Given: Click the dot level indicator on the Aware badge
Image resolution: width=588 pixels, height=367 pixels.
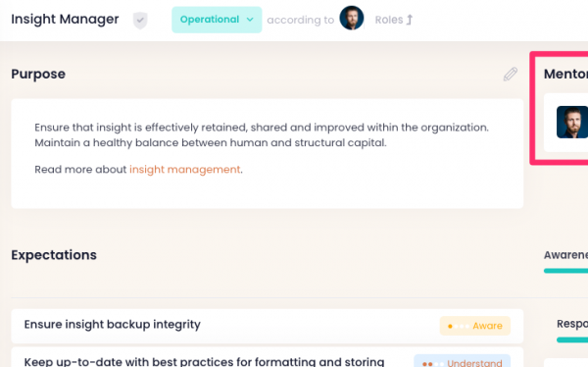Looking at the screenshot, I should 459,326.
